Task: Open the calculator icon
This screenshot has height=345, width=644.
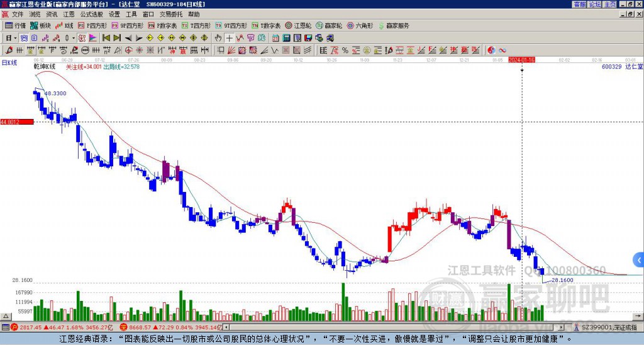Action: point(286,38)
